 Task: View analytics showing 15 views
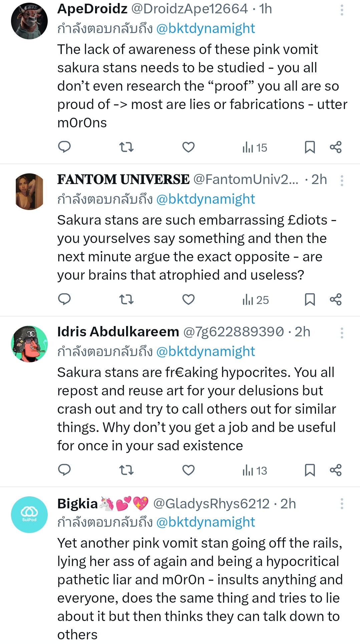point(255,147)
